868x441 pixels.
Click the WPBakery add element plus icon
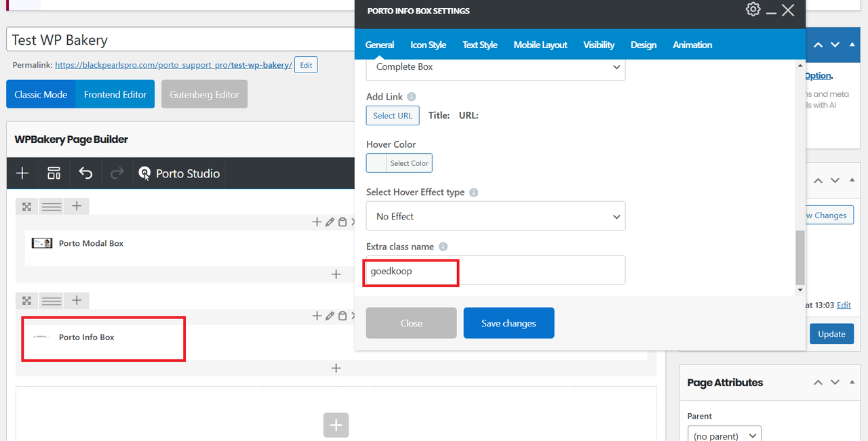(x=22, y=173)
